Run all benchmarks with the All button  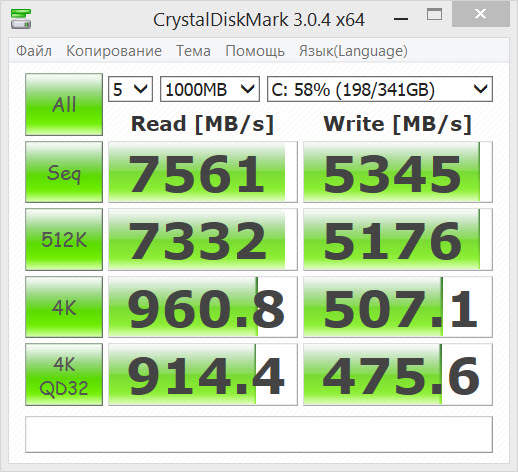pos(64,104)
